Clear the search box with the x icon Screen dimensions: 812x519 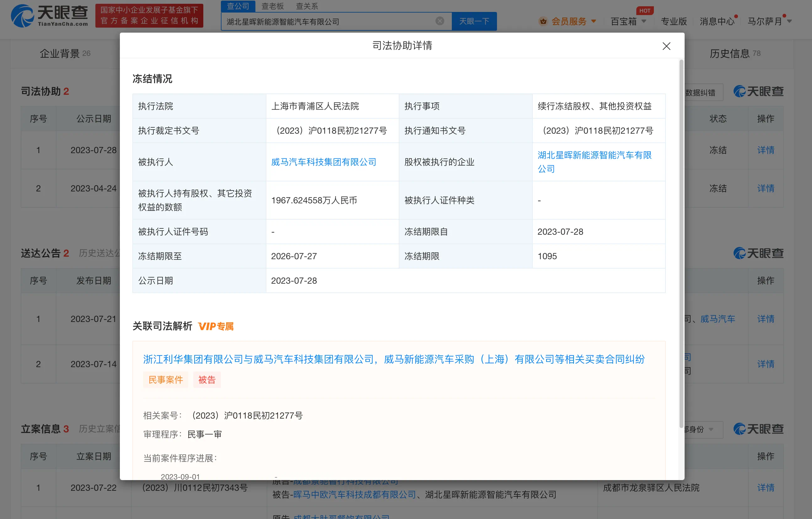pos(439,21)
